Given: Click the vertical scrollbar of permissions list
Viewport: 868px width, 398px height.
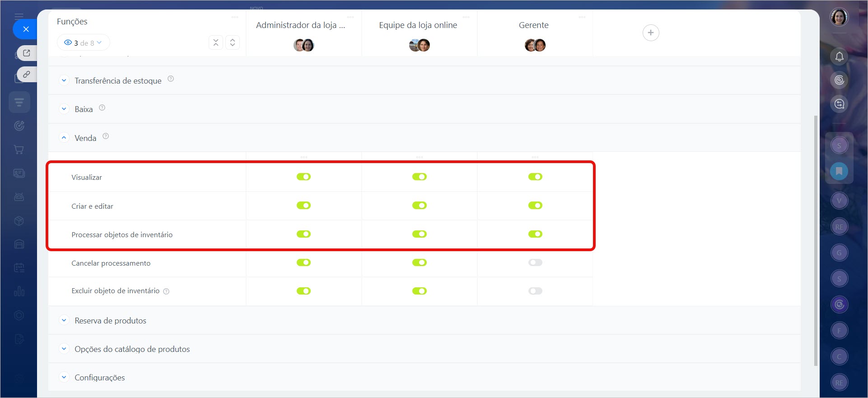Looking at the screenshot, I should coord(815,240).
